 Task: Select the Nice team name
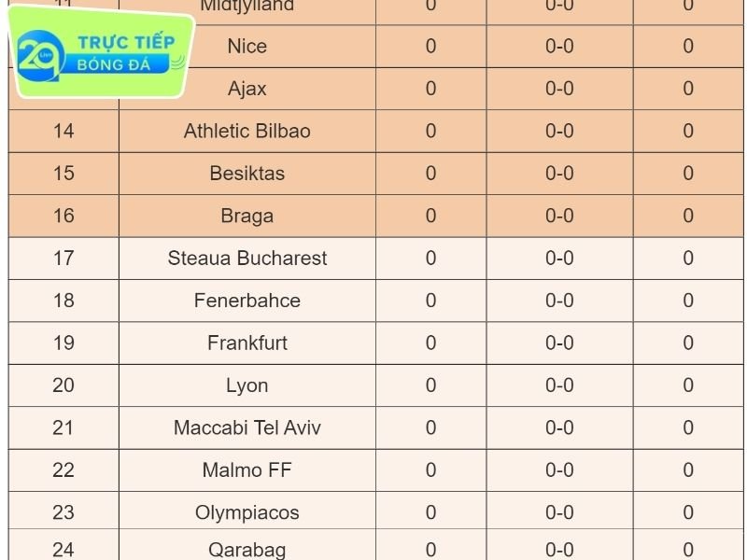(x=247, y=46)
